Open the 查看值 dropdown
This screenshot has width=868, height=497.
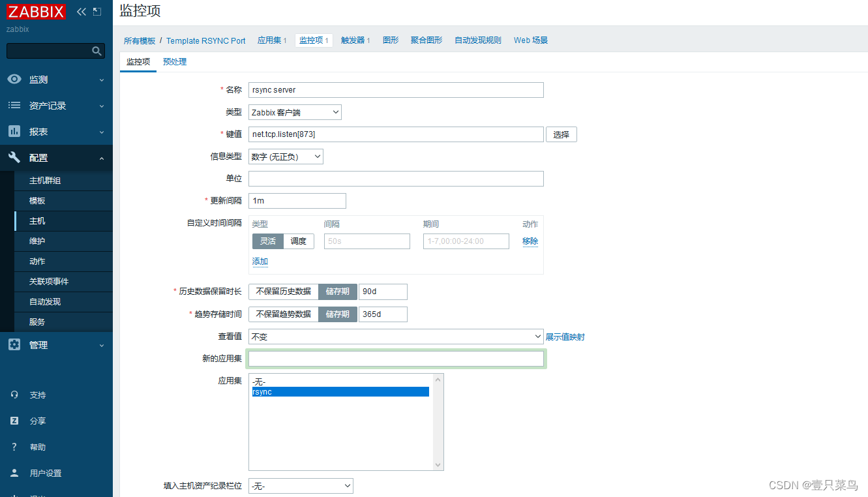point(396,337)
